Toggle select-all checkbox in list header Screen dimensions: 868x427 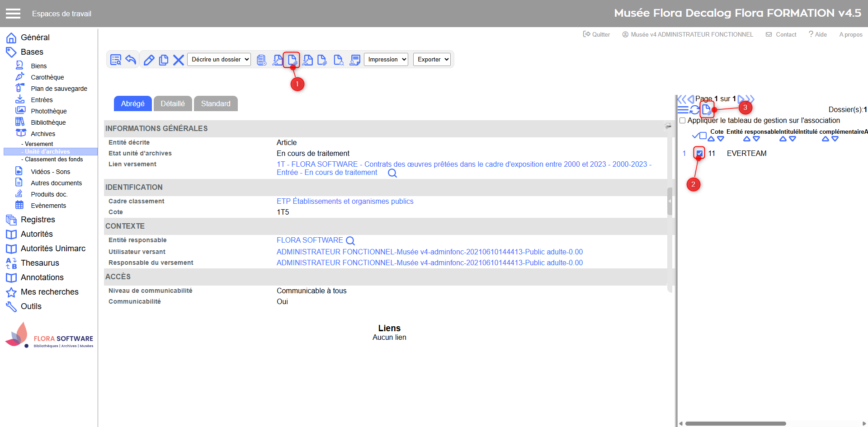703,136
